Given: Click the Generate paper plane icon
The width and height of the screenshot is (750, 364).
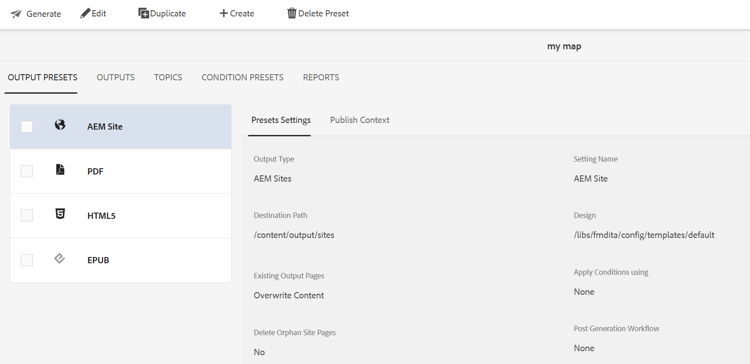Looking at the screenshot, I should click(x=16, y=14).
